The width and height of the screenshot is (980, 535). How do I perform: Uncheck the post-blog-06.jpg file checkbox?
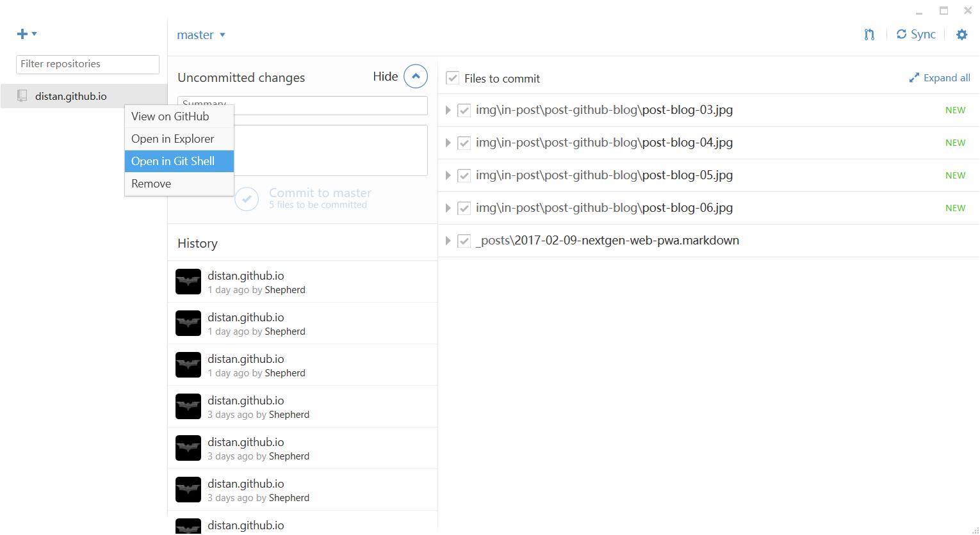pyautogui.click(x=464, y=208)
